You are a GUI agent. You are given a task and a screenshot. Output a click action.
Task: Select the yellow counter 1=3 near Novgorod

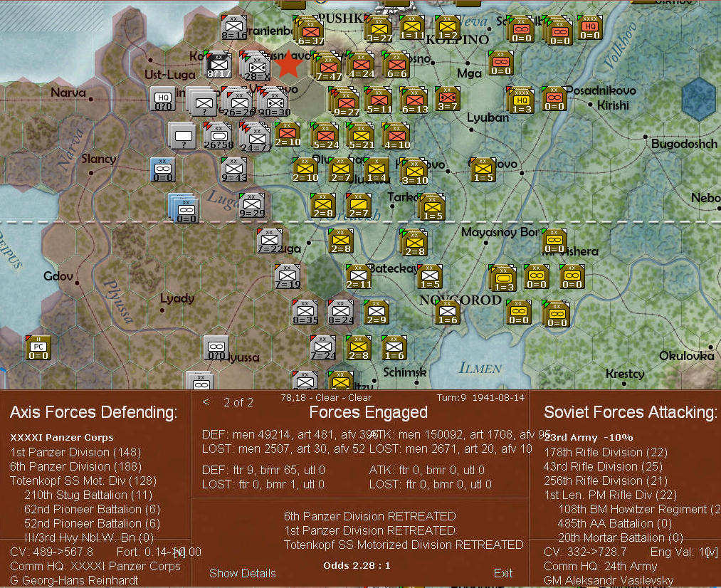503,278
